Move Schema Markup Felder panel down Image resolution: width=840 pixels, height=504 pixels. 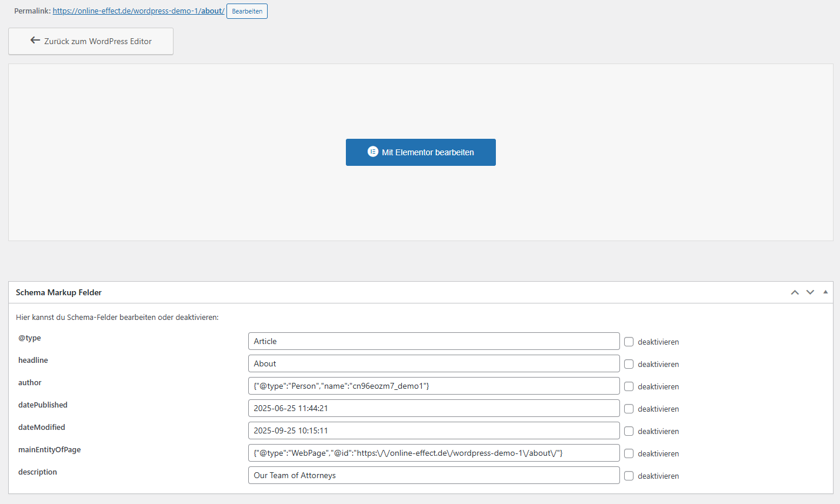point(810,292)
